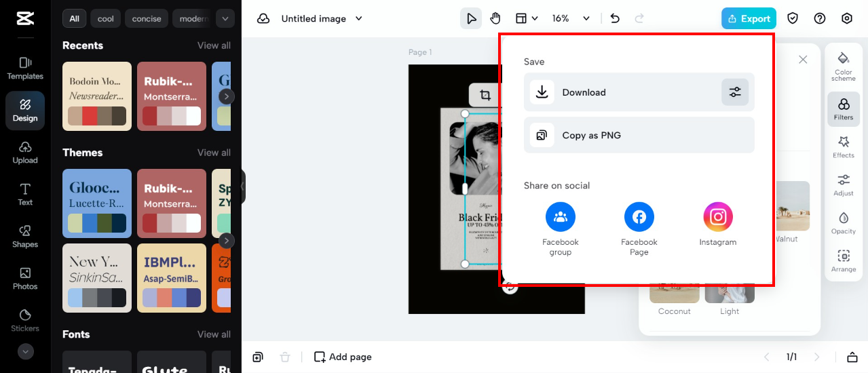868x373 pixels.
Task: Show next Themes with arrow button
Action: point(227,241)
